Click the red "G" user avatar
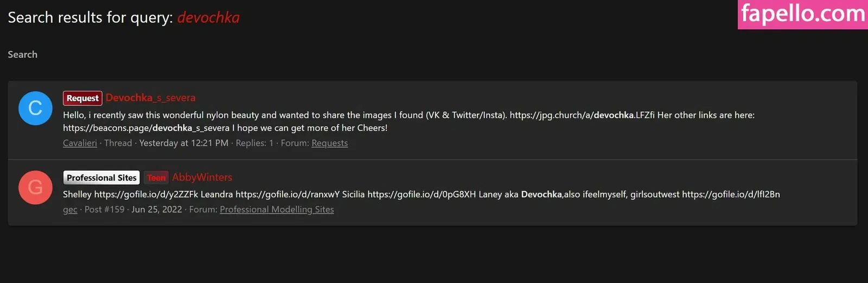The height and width of the screenshot is (283, 868). click(35, 187)
